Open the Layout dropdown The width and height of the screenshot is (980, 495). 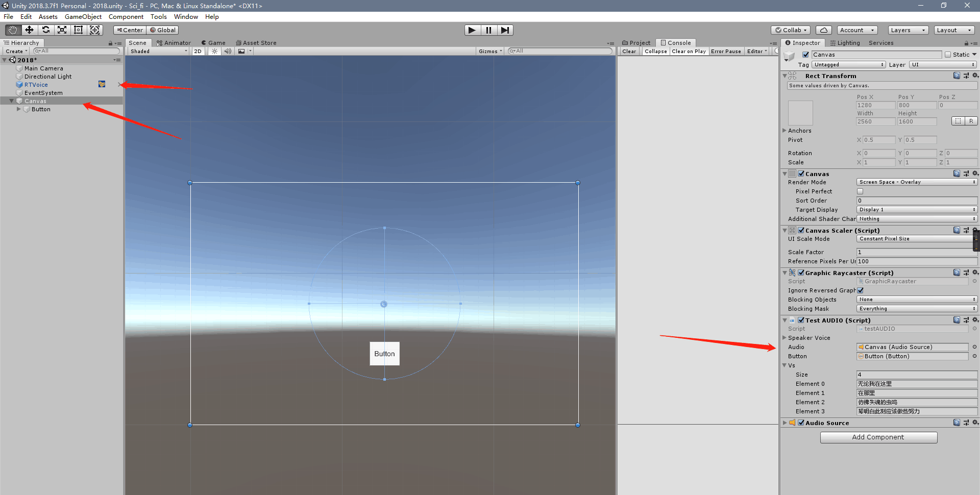(x=953, y=30)
